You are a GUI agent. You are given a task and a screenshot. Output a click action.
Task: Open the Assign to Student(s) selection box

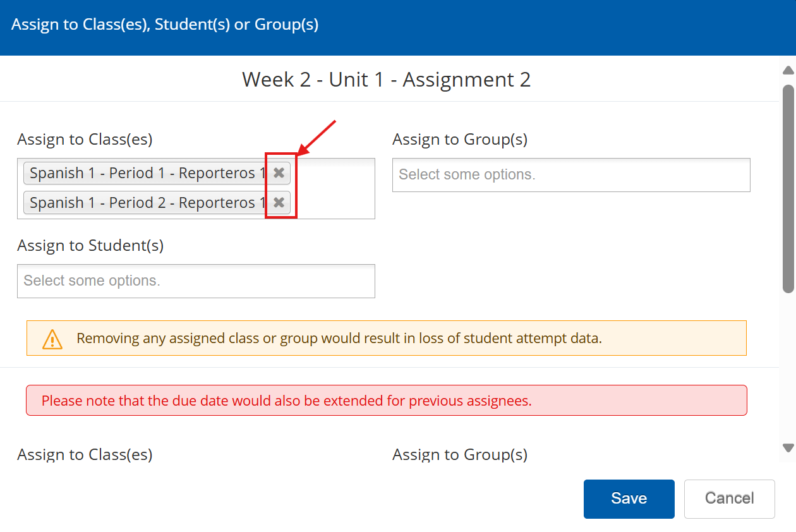pyautogui.click(x=196, y=281)
